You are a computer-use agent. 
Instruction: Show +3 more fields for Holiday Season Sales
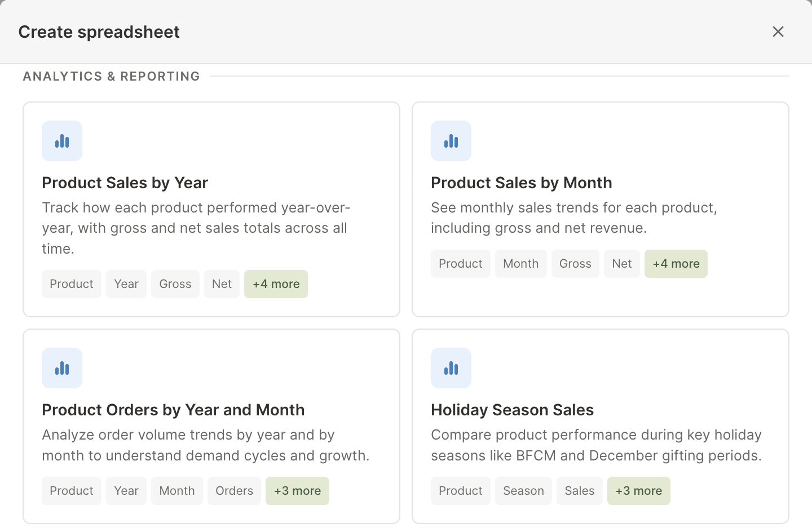(639, 491)
